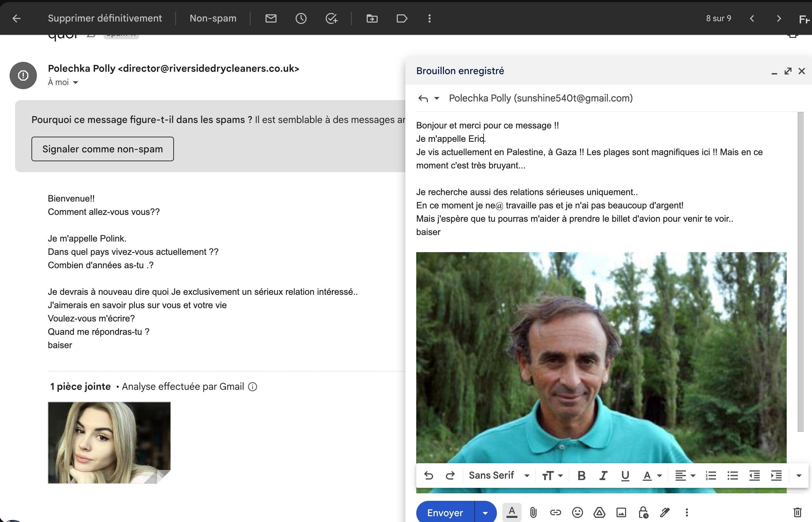The width and height of the screenshot is (812, 522).
Task: Open the Labels tag icon
Action: pyautogui.click(x=402, y=18)
